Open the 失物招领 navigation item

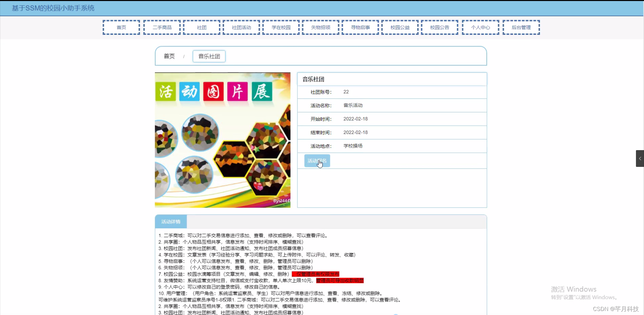(x=320, y=27)
